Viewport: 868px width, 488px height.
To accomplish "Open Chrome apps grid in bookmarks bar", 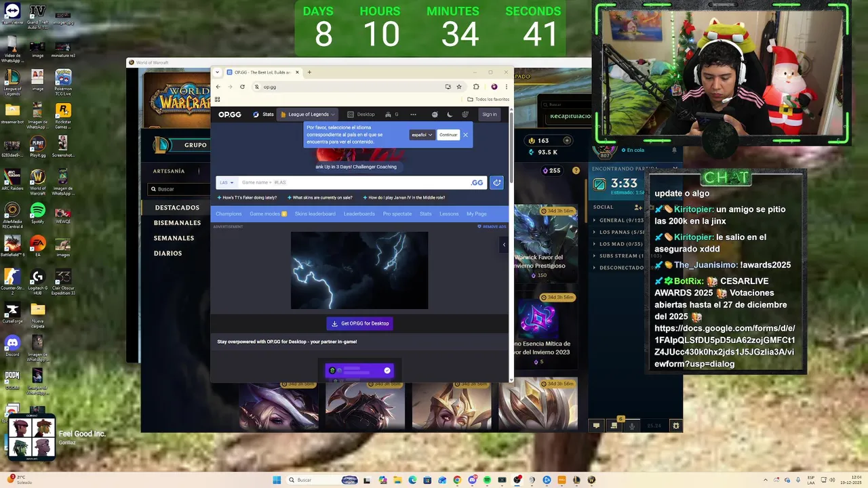I will coord(218,99).
